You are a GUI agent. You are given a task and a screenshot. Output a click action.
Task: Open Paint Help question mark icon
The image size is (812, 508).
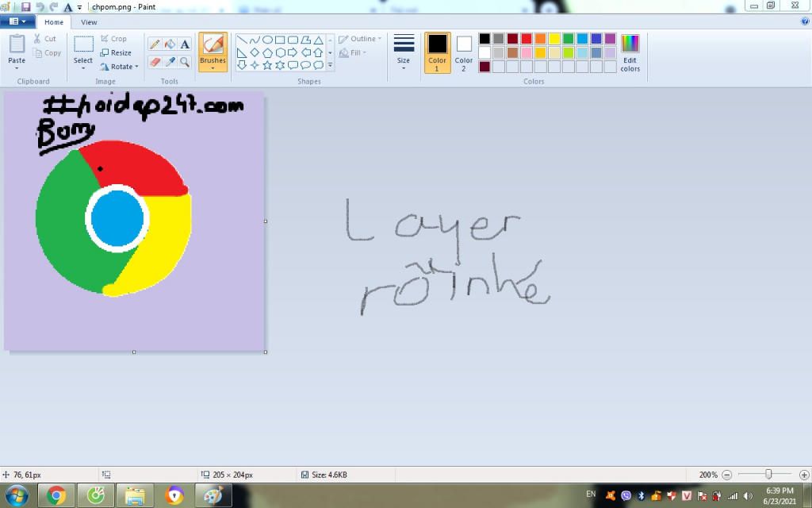click(805, 21)
